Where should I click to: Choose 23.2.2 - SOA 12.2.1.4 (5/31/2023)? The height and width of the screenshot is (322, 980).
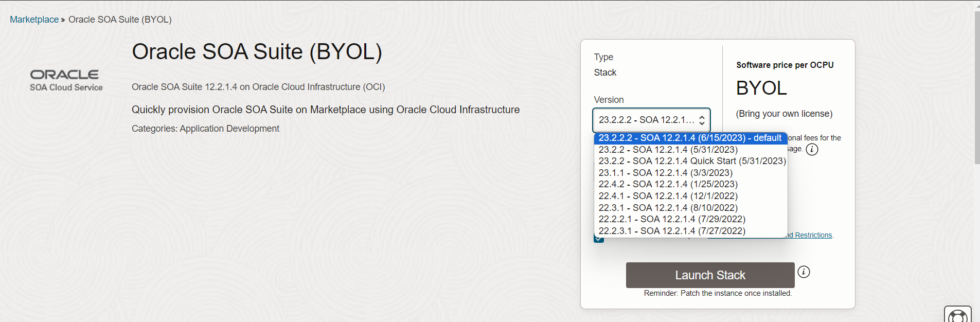(x=690, y=150)
